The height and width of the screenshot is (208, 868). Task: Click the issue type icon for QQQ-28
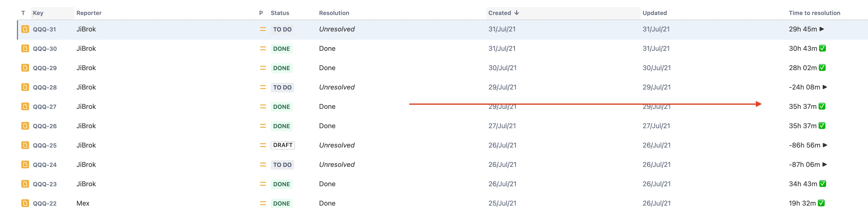[25, 87]
